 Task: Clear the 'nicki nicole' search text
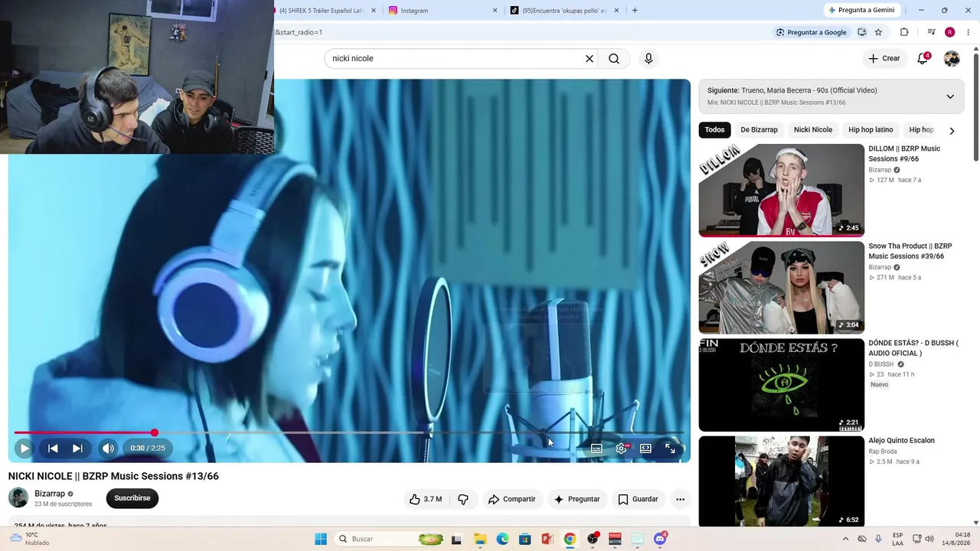pos(590,58)
